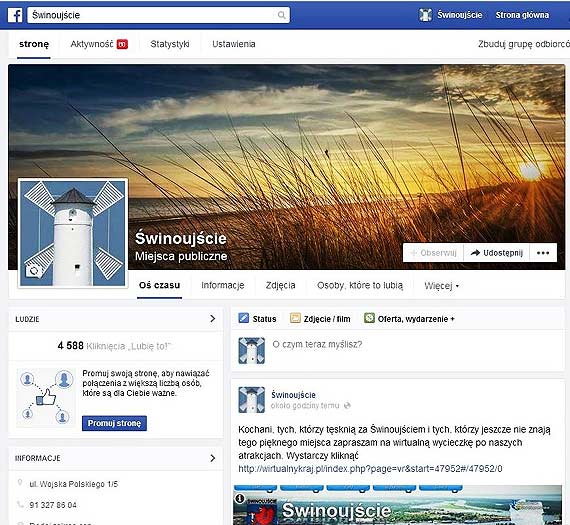Click the Obserwuj button
The height and width of the screenshot is (525, 570).
[433, 253]
